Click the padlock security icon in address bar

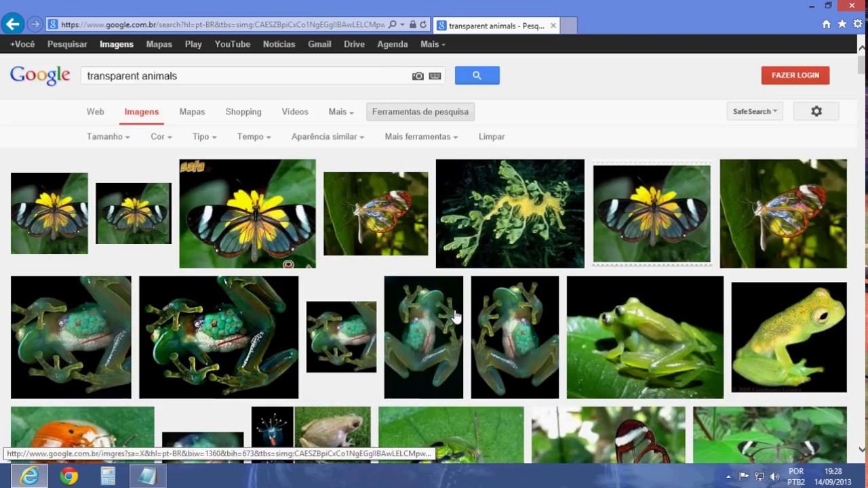click(x=412, y=24)
